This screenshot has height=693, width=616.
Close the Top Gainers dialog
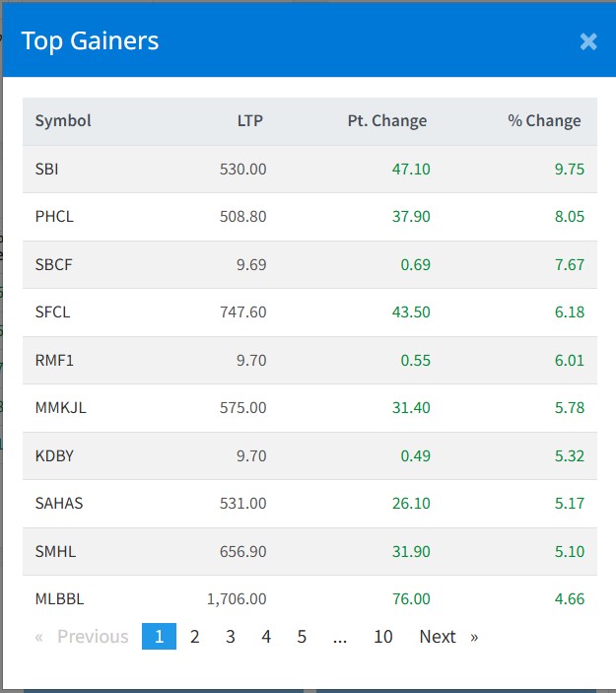tap(588, 41)
